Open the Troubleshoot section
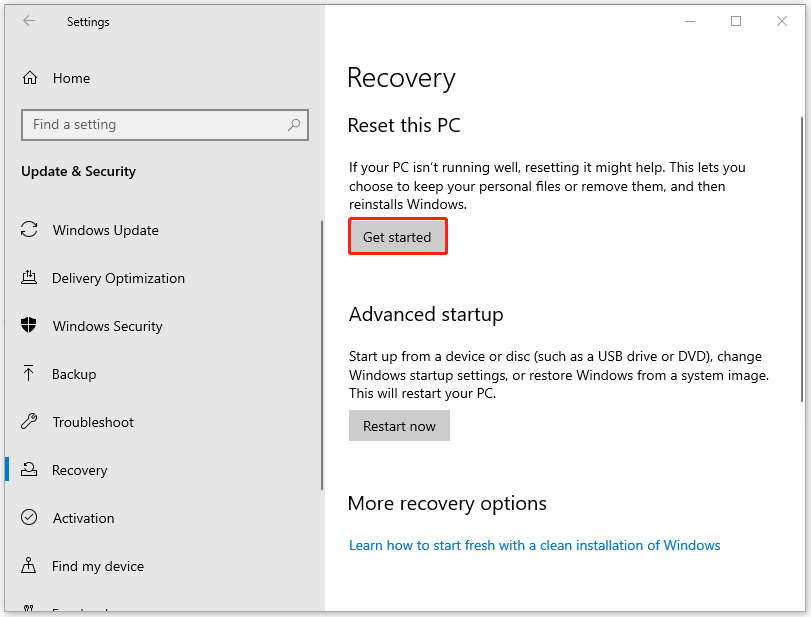The width and height of the screenshot is (811, 617). click(x=93, y=422)
